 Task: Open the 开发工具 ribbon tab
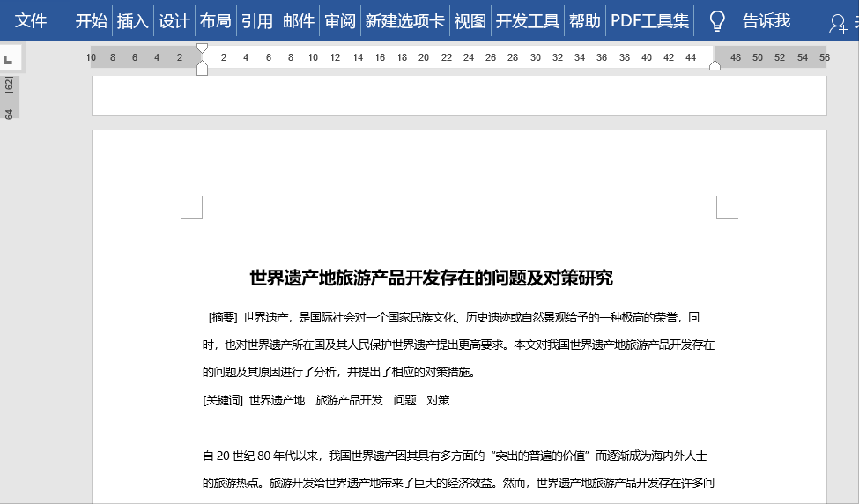tap(528, 21)
